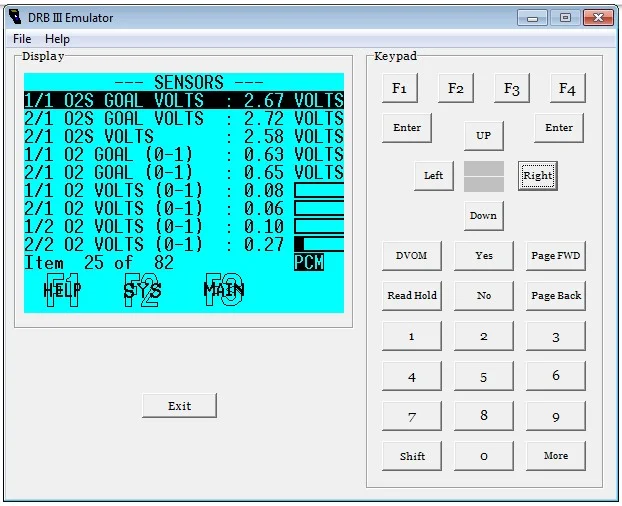Click the Page FWD button
The height and width of the screenshot is (506, 622).
(556, 256)
